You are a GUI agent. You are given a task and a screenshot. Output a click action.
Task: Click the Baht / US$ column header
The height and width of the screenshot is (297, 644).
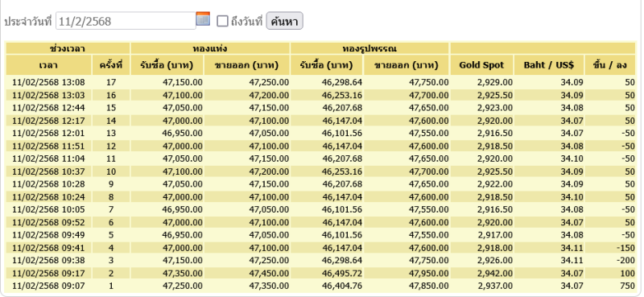tap(549, 65)
